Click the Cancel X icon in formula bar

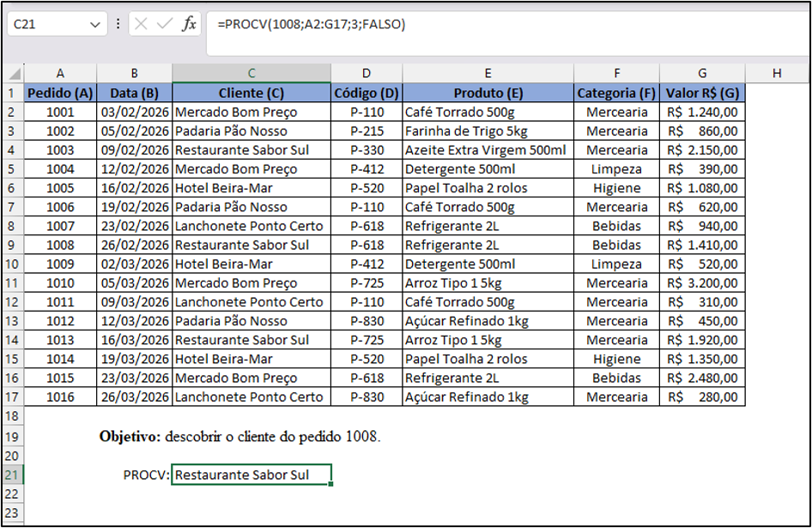pyautogui.click(x=140, y=24)
